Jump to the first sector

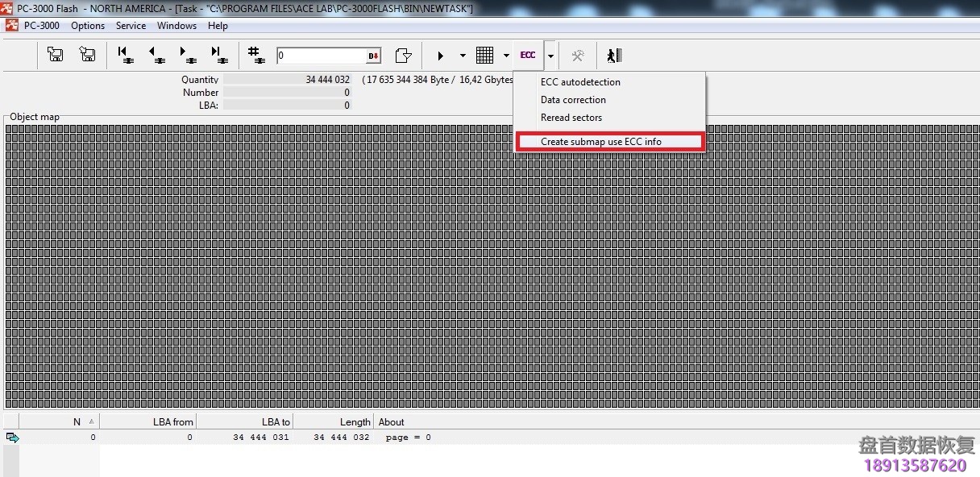(126, 55)
